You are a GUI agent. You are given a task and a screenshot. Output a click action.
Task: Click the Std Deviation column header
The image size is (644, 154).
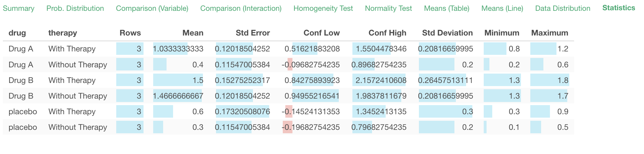(447, 33)
